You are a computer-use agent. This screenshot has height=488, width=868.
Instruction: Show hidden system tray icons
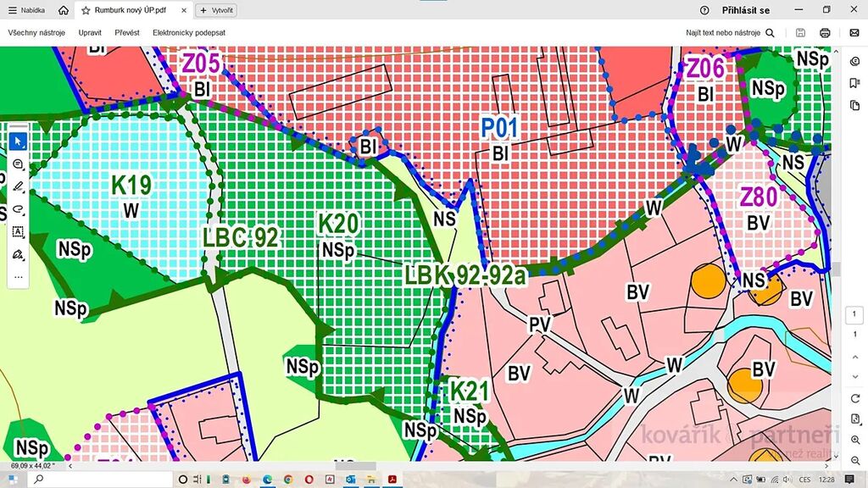point(733,480)
